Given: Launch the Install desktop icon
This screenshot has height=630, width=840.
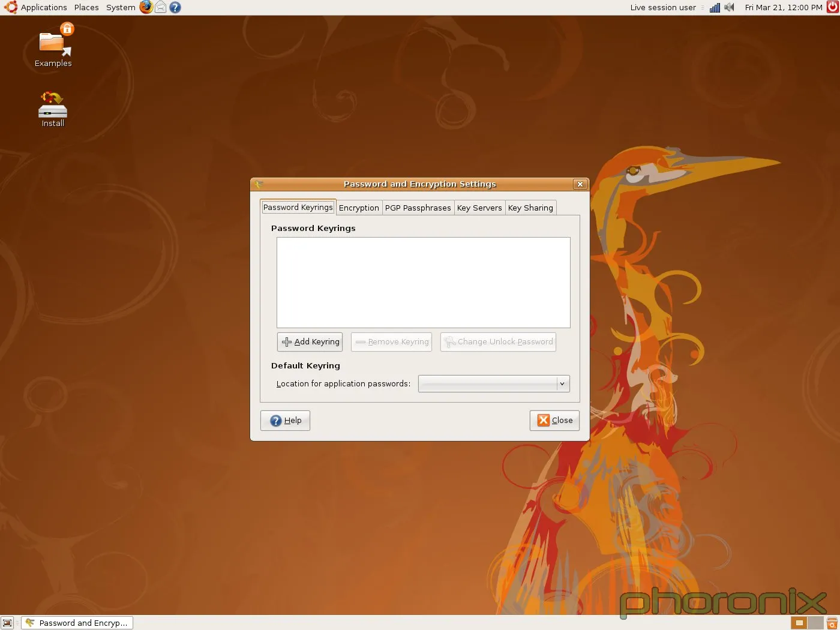Looking at the screenshot, I should [x=53, y=109].
